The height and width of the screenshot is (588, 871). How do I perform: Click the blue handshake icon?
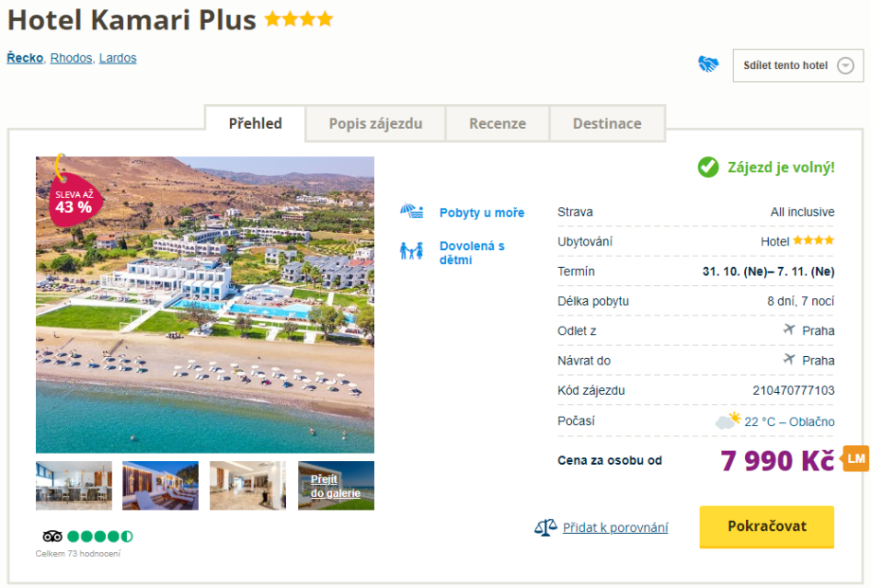click(708, 64)
